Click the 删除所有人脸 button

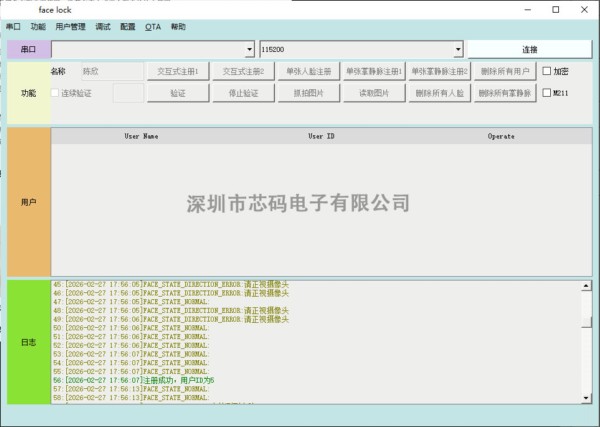[440, 93]
